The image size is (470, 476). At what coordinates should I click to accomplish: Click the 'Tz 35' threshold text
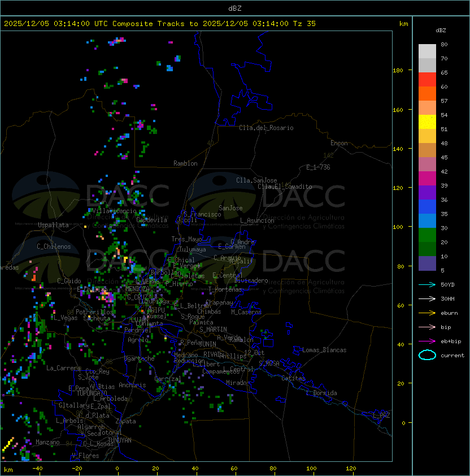click(304, 24)
